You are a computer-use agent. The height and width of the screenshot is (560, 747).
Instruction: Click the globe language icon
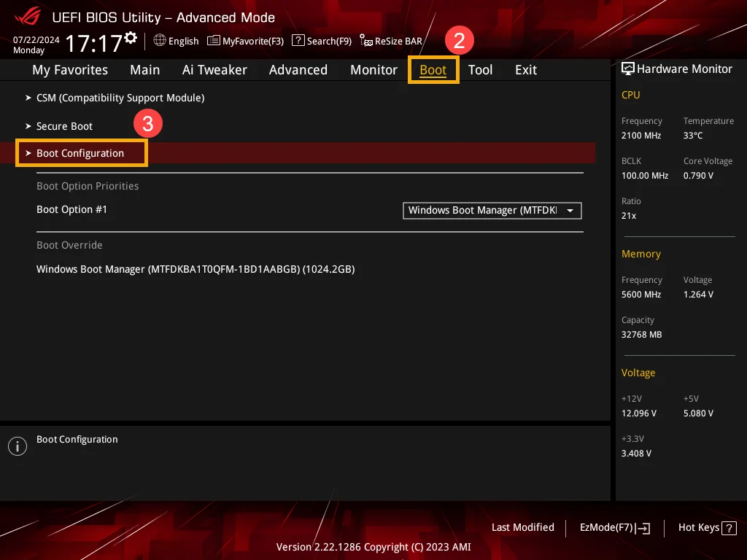[160, 41]
